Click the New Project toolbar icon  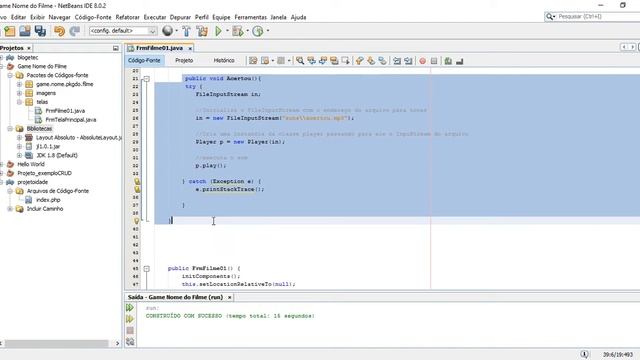click(9, 31)
